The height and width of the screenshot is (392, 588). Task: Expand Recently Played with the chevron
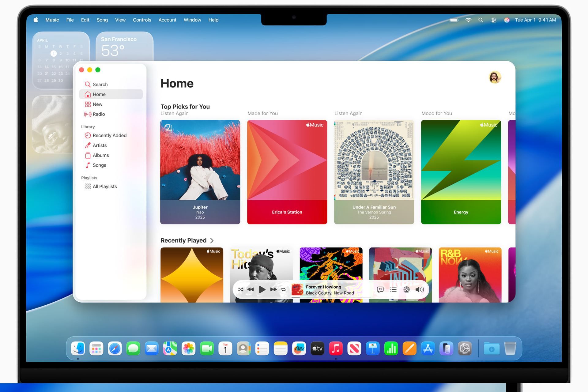click(x=212, y=241)
